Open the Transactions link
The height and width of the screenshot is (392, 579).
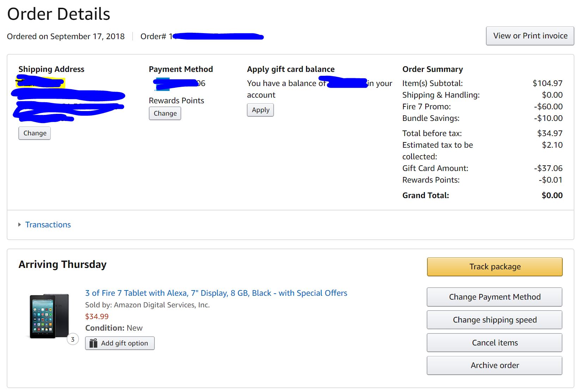[x=48, y=225]
